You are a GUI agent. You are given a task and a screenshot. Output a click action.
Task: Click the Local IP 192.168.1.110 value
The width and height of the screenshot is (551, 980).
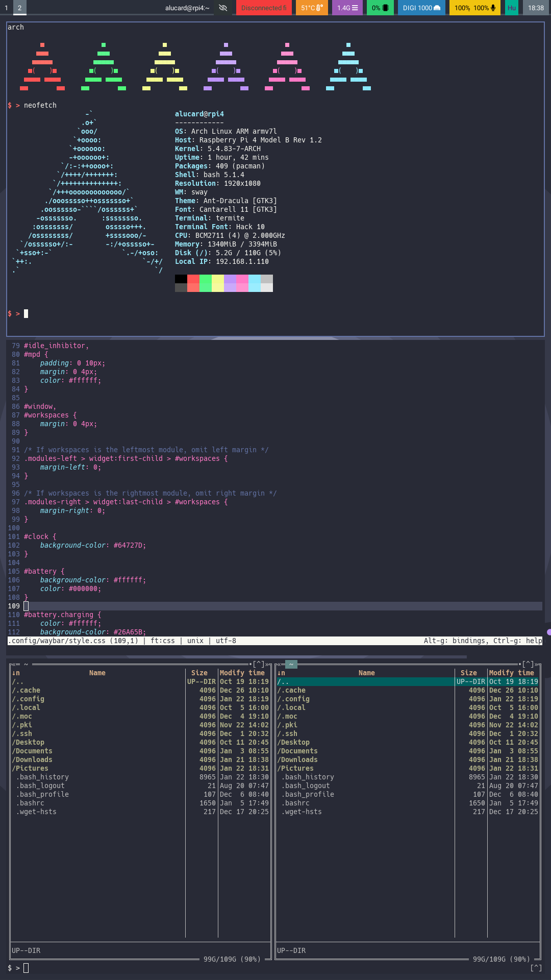242,261
